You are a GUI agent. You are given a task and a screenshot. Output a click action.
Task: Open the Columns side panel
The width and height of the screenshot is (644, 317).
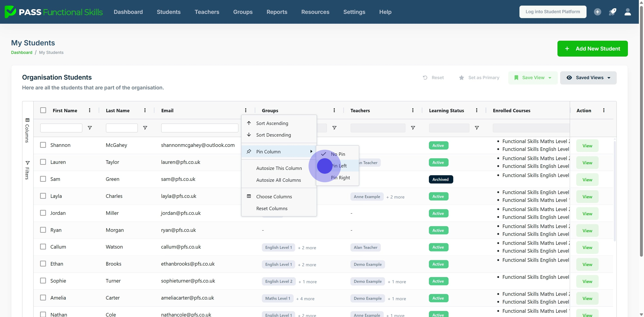click(x=28, y=130)
